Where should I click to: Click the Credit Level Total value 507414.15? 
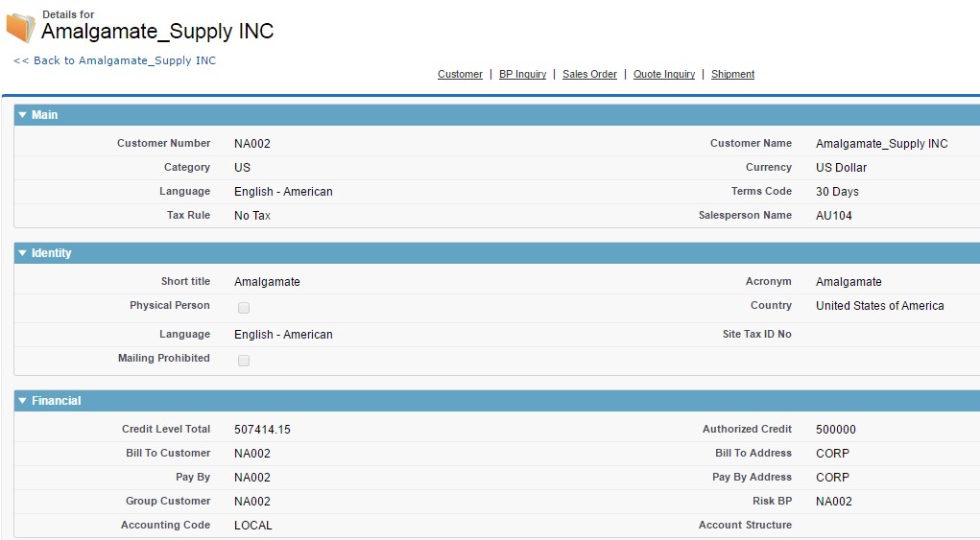pos(262,430)
